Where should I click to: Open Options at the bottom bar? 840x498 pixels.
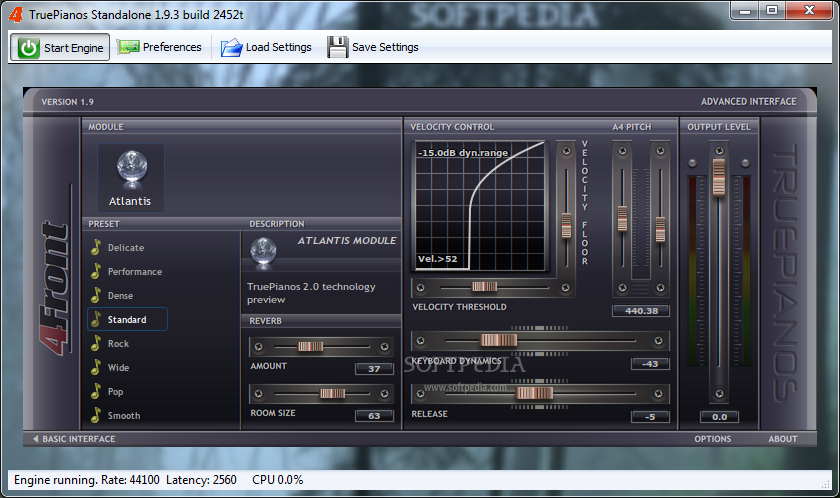712,439
